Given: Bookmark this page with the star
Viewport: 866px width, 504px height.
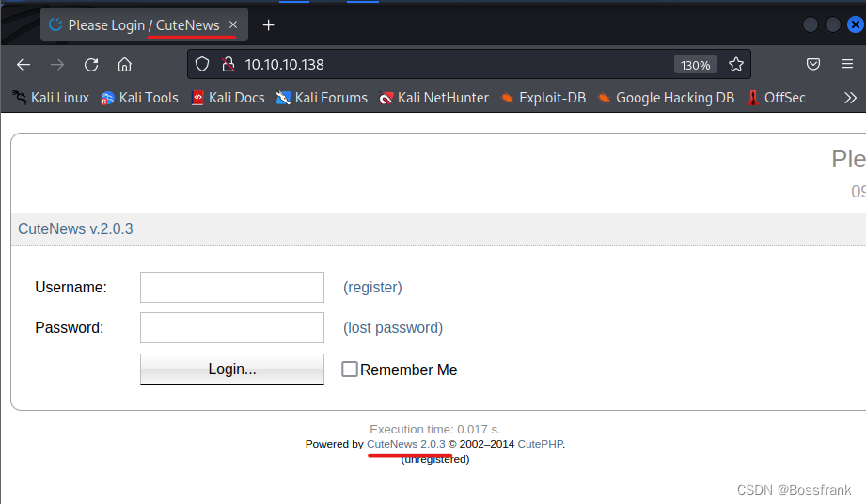Looking at the screenshot, I should [735, 65].
